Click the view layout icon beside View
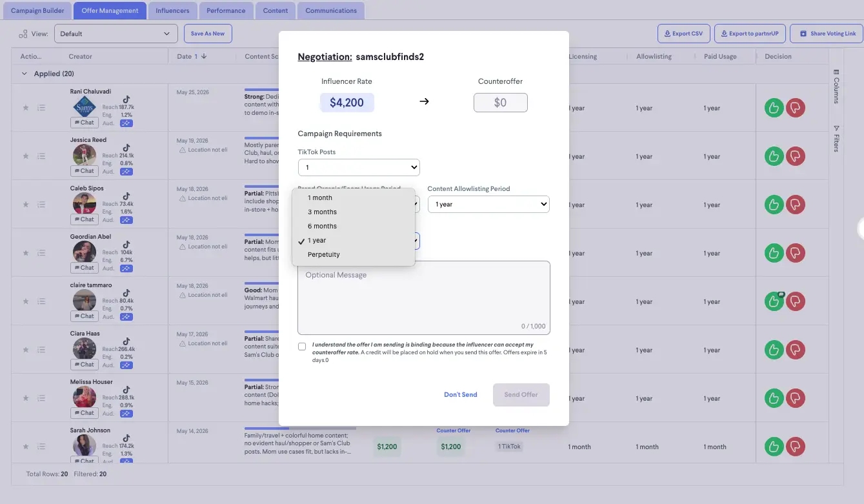The height and width of the screenshot is (504, 864). 23,34
